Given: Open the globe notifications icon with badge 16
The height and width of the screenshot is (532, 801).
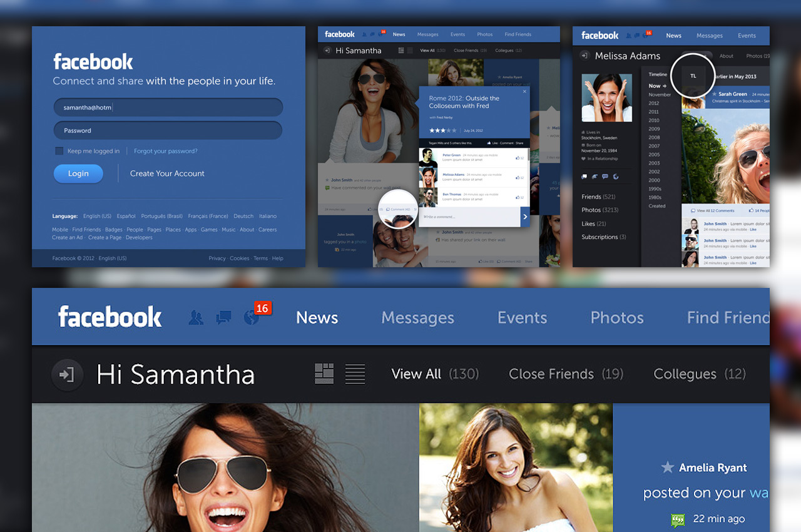Looking at the screenshot, I should pos(252,317).
